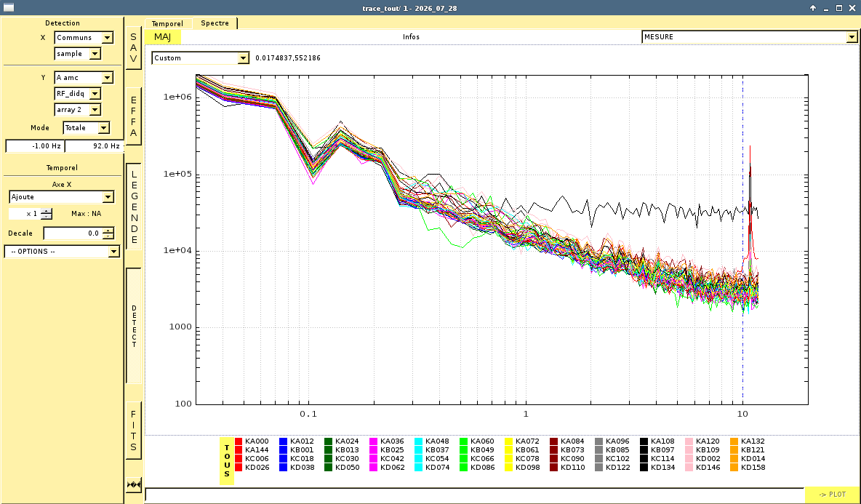Toggle the vertical LEGENDE button
This screenshot has width=861, height=504.
(x=134, y=206)
